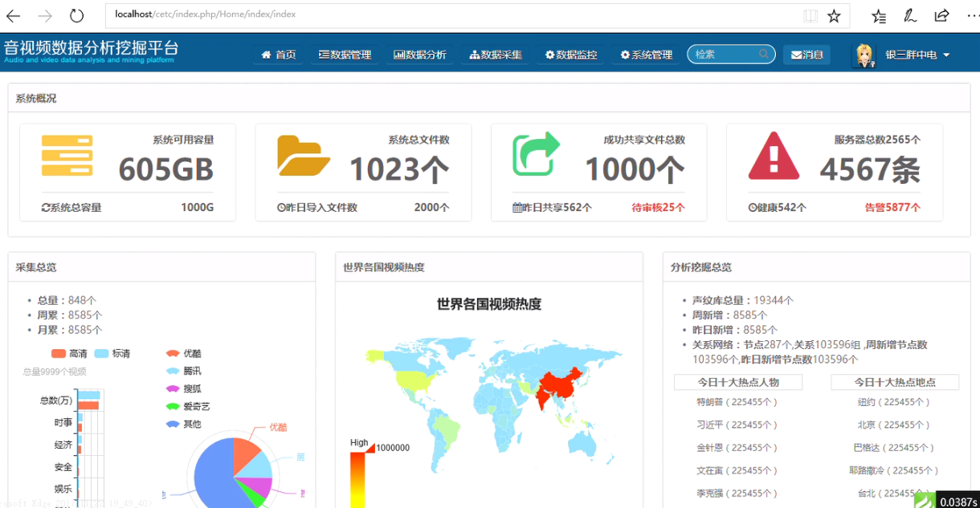Open the 数据监控 menu
Screen dimensions: 980x508
pos(571,55)
